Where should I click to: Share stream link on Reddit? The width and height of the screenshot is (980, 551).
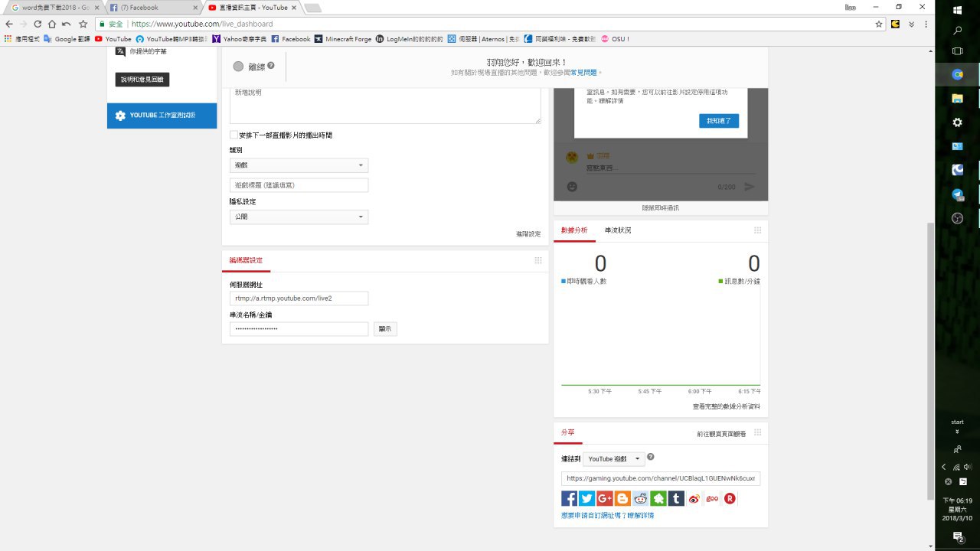point(640,498)
